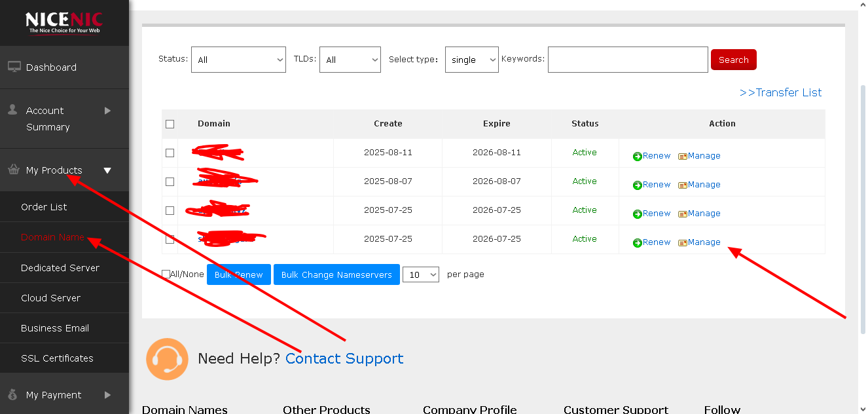
Task: Click the Manage icon for 2025-08-07 domain
Action: 683,185
